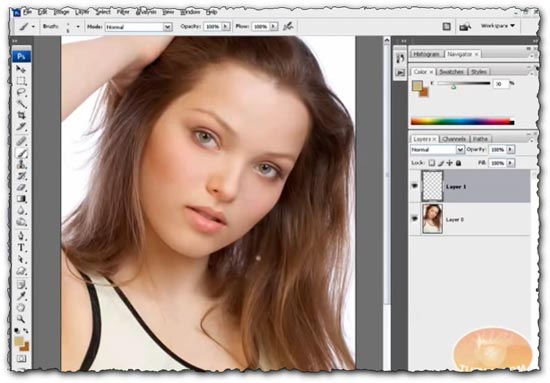This screenshot has width=550, height=383.
Task: Select the Slice tool
Action: pos(21,126)
